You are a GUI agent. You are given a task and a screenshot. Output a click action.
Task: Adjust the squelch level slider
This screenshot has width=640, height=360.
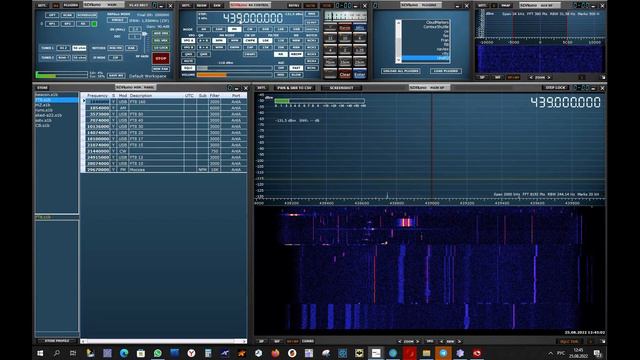tap(234, 68)
